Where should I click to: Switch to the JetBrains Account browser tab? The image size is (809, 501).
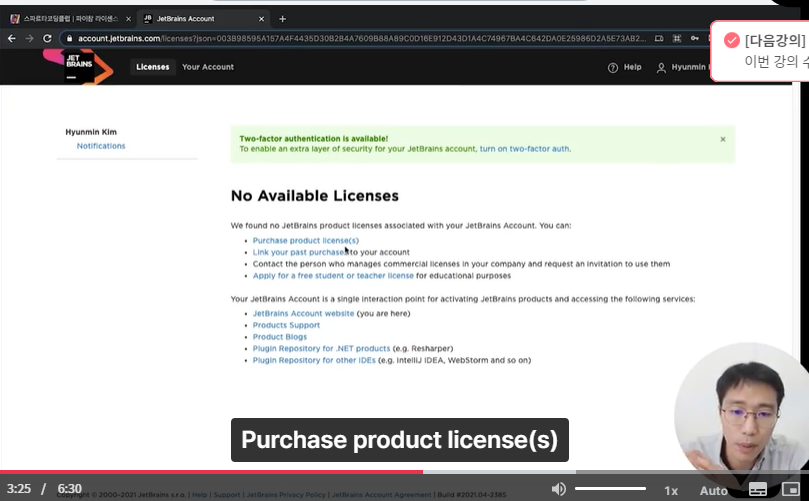point(204,19)
